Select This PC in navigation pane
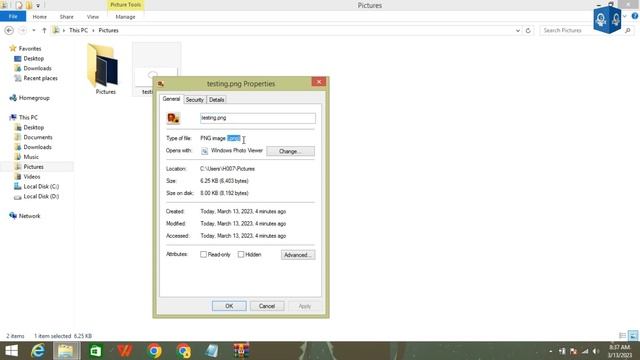 (x=28, y=118)
